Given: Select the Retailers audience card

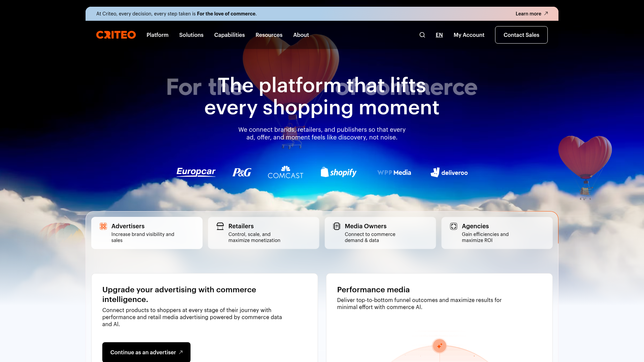Looking at the screenshot, I should (x=263, y=233).
